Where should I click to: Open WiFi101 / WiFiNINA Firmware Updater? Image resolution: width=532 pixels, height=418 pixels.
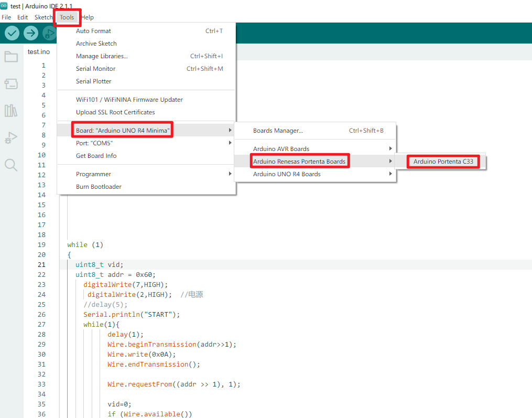pos(146,100)
